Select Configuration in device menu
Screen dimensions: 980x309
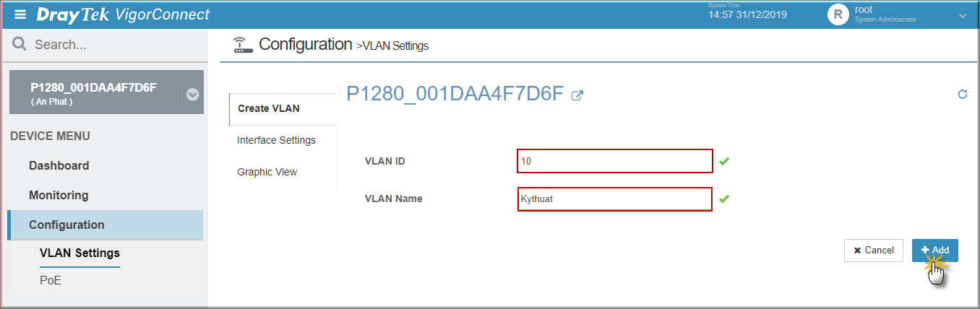point(106,225)
